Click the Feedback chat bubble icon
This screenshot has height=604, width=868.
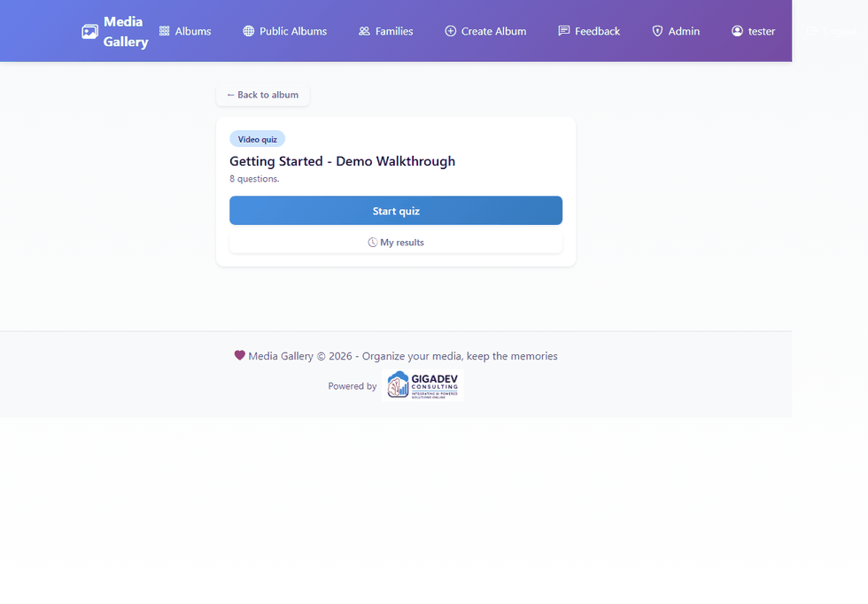[564, 31]
